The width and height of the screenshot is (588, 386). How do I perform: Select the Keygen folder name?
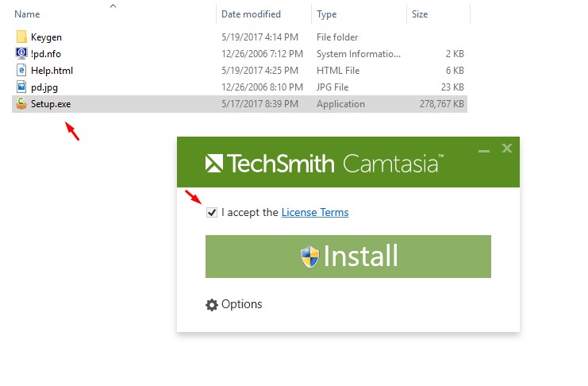(x=46, y=37)
